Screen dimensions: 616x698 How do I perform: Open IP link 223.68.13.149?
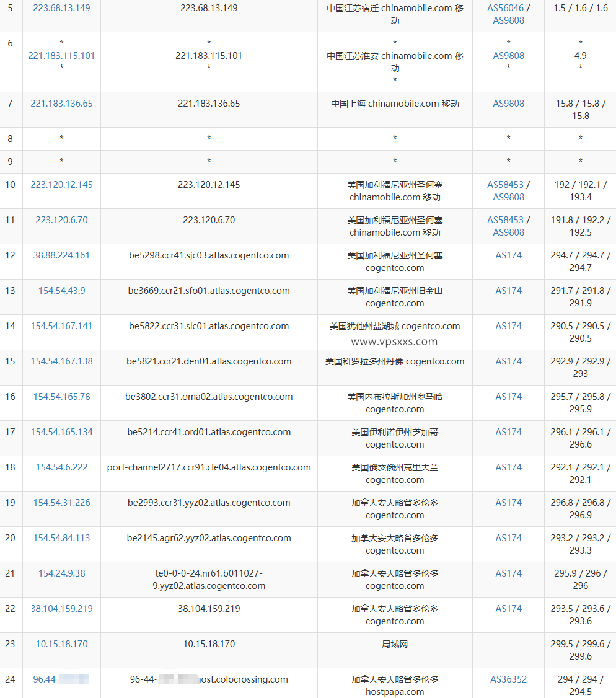61,8
